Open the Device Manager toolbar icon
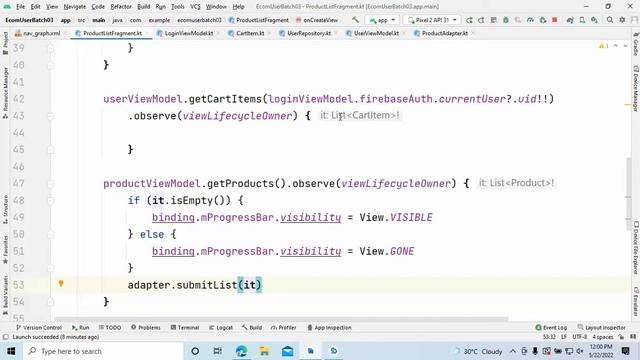The width and height of the screenshot is (640, 360). coord(582,20)
